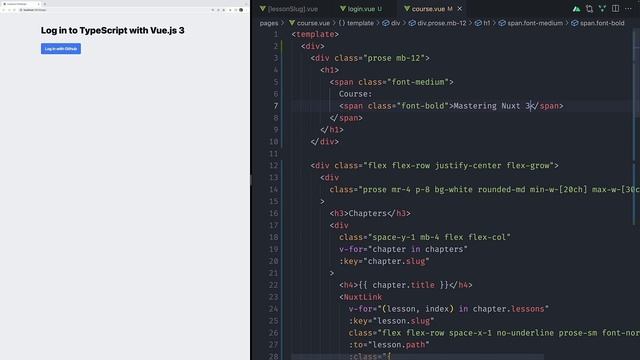Open the compare changes icon in the editor toolbar
Screen dimensions: 640x360
tap(589, 9)
